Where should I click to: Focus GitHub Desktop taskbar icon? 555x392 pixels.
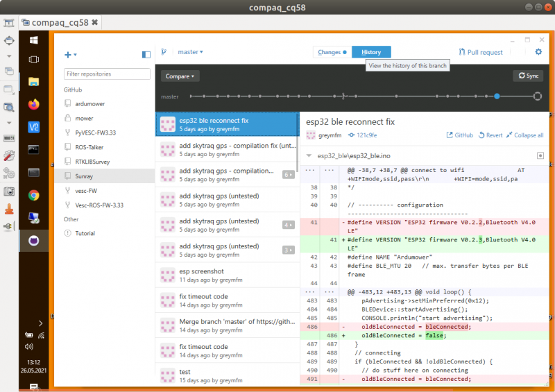coord(33,241)
